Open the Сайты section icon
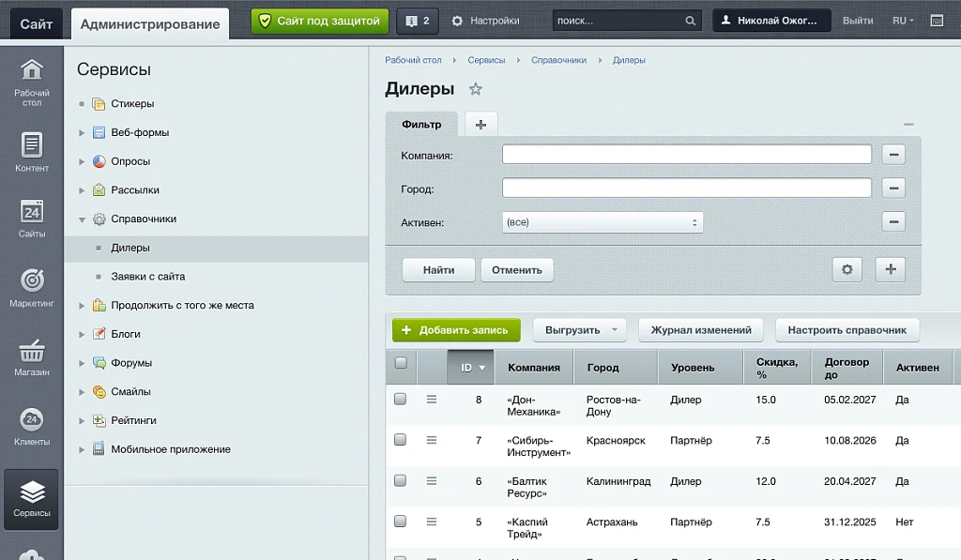This screenshot has width=961, height=560. pos(32,219)
